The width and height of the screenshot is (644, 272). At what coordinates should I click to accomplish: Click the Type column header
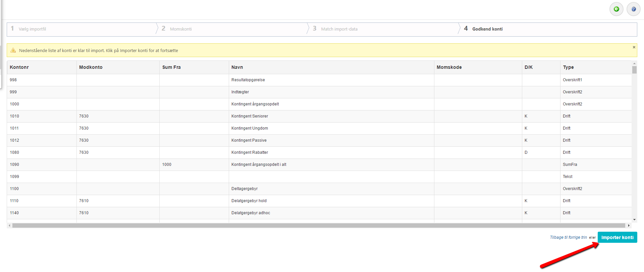(x=568, y=67)
